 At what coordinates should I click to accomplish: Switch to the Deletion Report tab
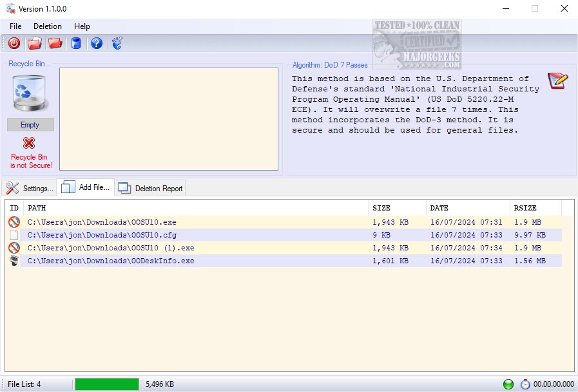click(x=150, y=188)
